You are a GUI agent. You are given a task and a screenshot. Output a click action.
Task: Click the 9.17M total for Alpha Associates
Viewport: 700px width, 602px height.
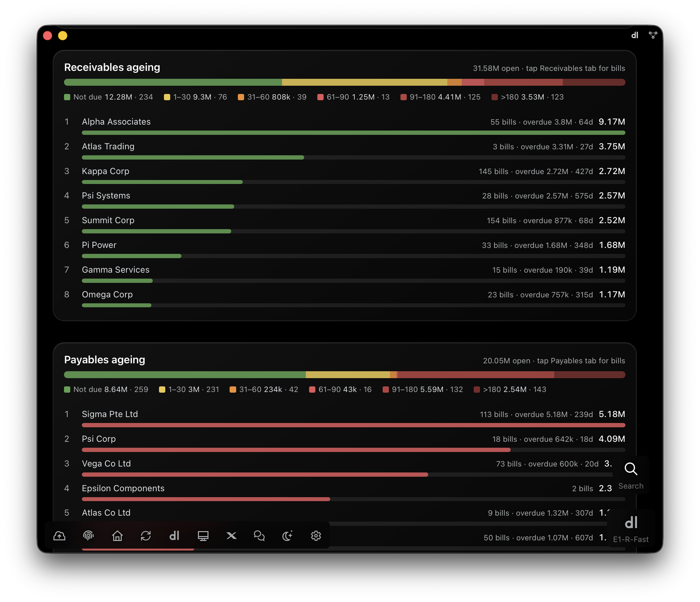(612, 122)
